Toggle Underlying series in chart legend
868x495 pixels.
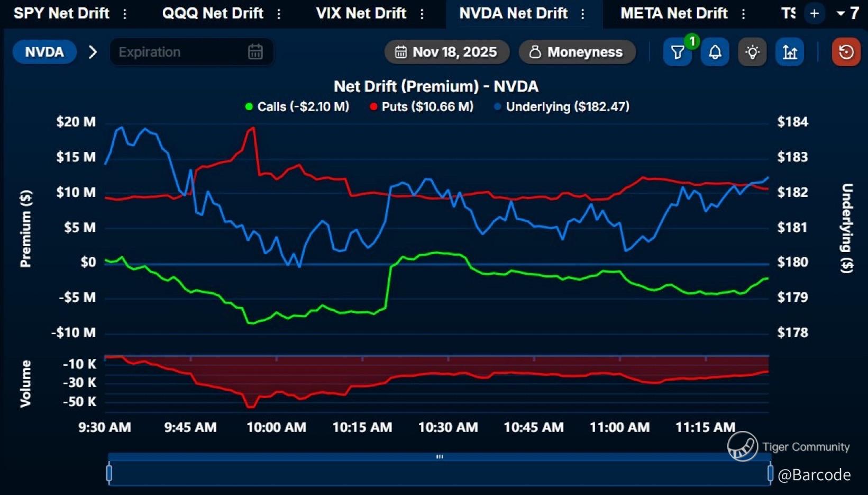(562, 106)
